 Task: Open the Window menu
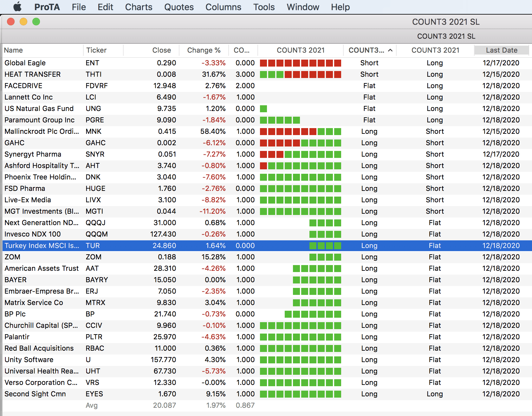303,7
